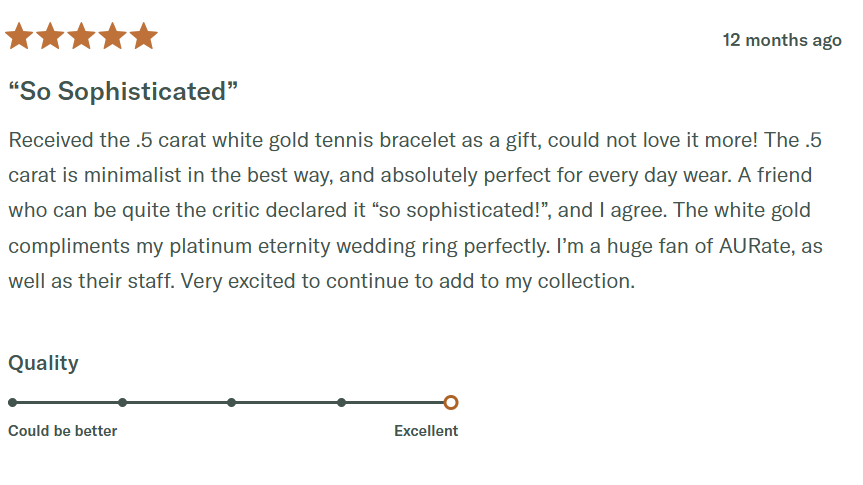Select the first dot on the Quality scale
The width and height of the screenshot is (863, 485).
pyautogui.click(x=12, y=403)
